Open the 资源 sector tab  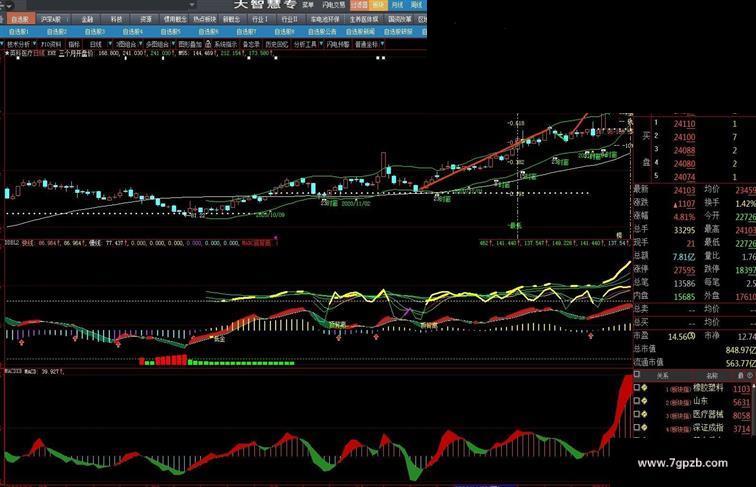pyautogui.click(x=146, y=19)
